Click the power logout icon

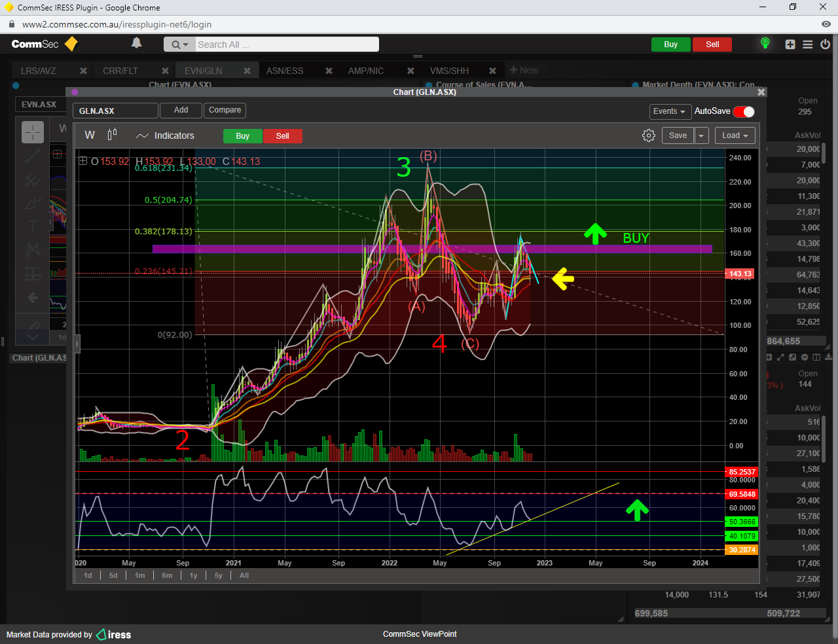pyautogui.click(x=825, y=45)
